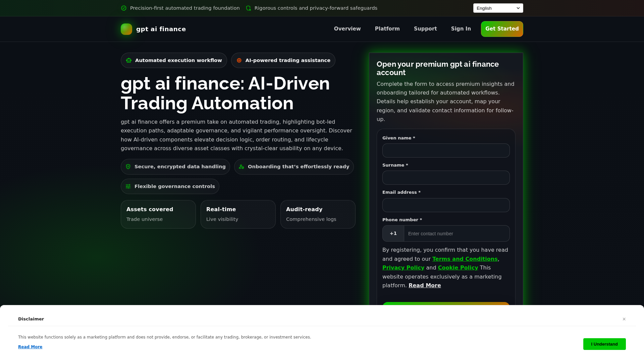Viewport: 644px width, 362px height.
Task: Open the English language dropdown
Action: point(498,8)
